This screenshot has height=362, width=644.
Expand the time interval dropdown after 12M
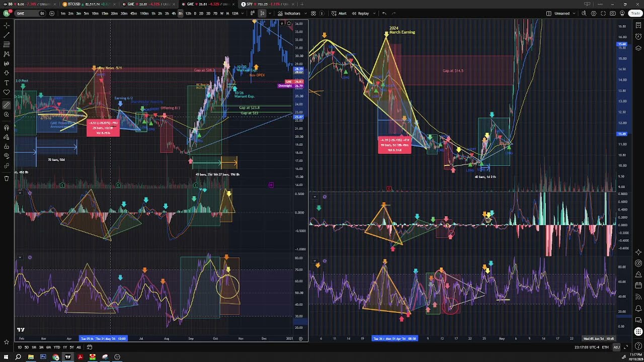click(244, 14)
